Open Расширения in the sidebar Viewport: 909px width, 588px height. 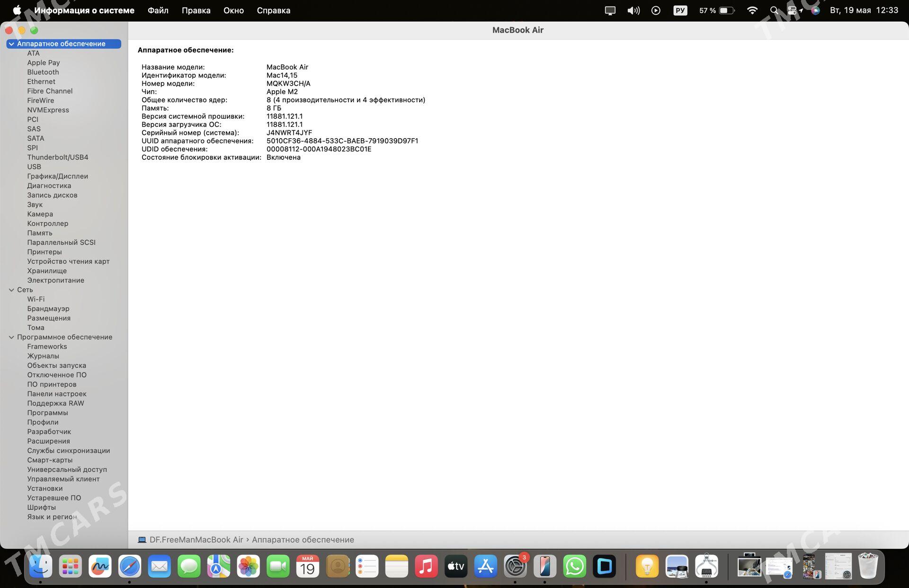point(49,441)
